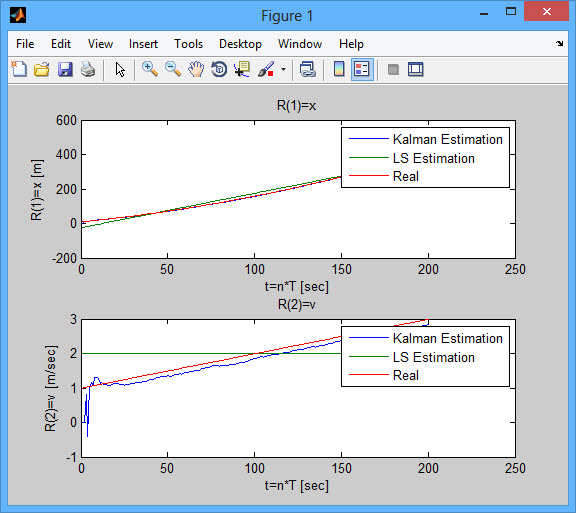Activate the Zoom Out magnifier
The image size is (576, 513).
coord(173,69)
